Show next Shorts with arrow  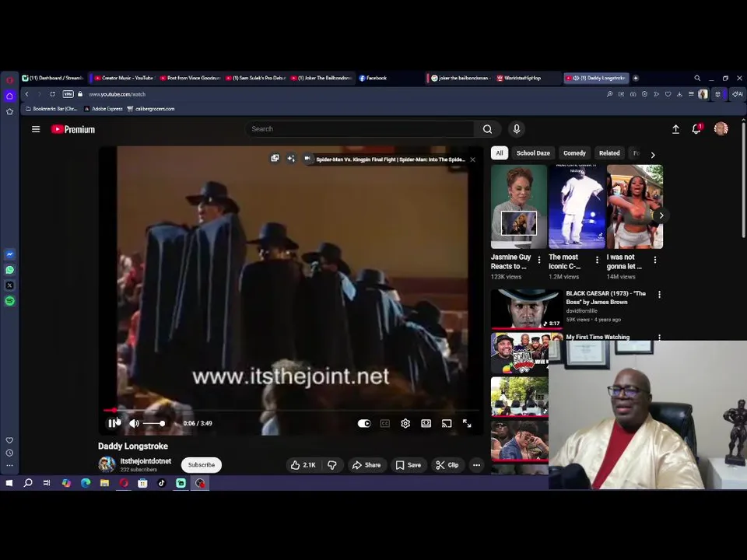661,215
